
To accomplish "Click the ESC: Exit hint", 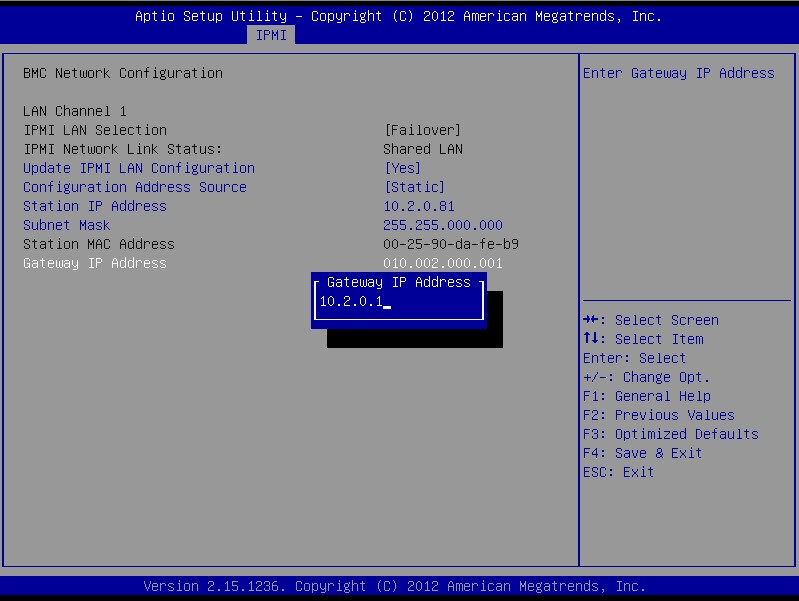I will tap(618, 472).
